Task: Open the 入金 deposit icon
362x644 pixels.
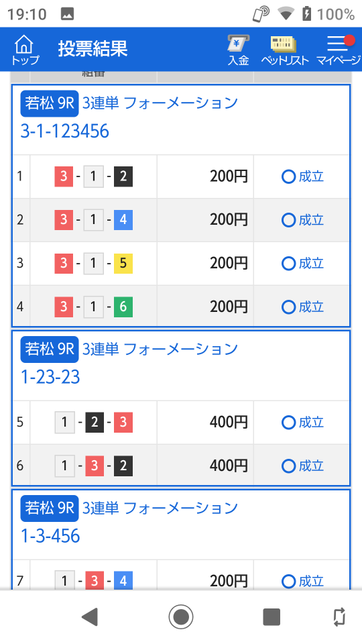Action: [239, 50]
